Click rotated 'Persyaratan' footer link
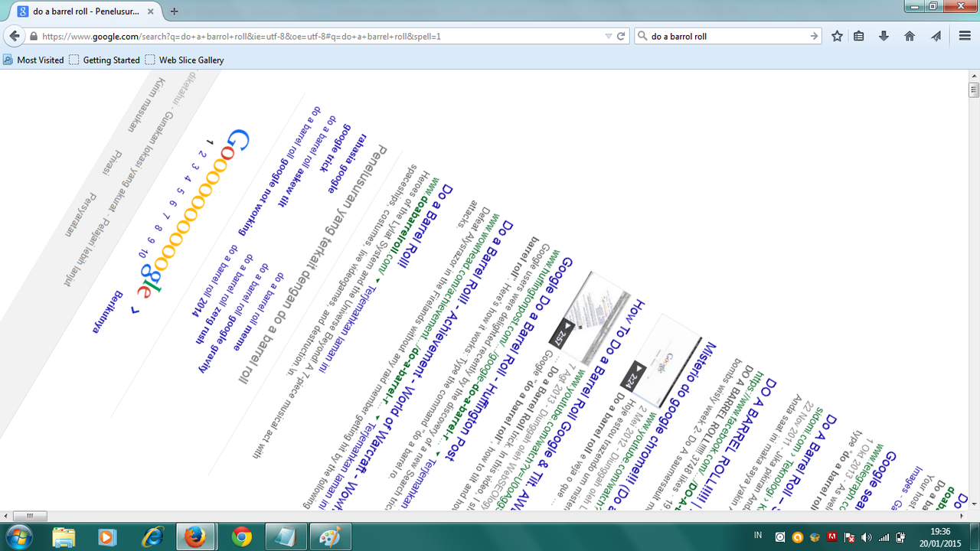Screen dimensions: 980x551 coord(80,215)
